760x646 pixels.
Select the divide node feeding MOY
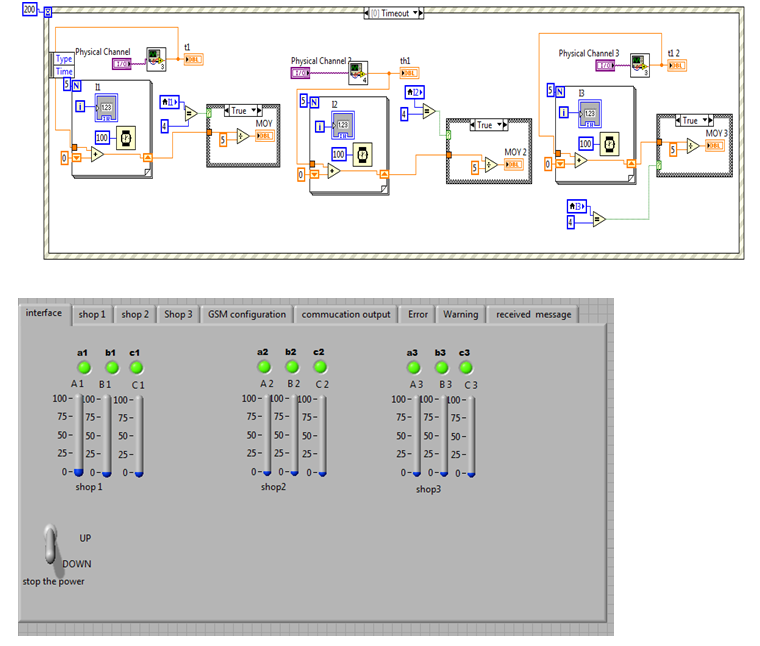click(x=242, y=136)
